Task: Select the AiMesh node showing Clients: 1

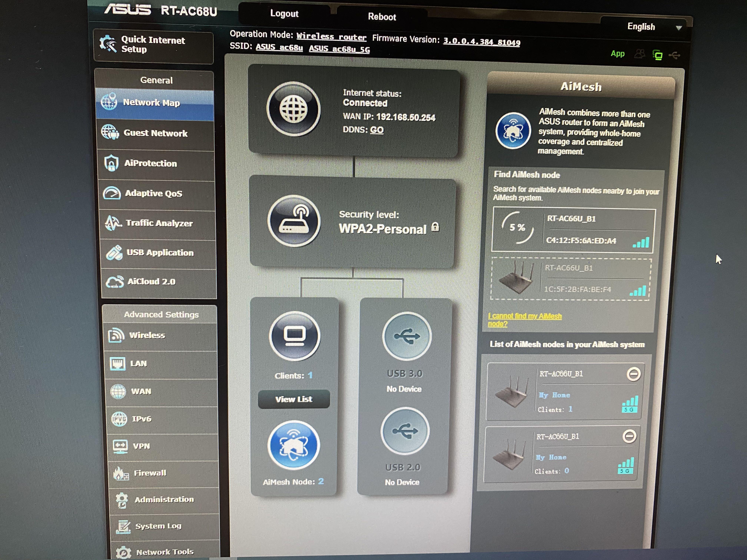Action: (x=565, y=391)
